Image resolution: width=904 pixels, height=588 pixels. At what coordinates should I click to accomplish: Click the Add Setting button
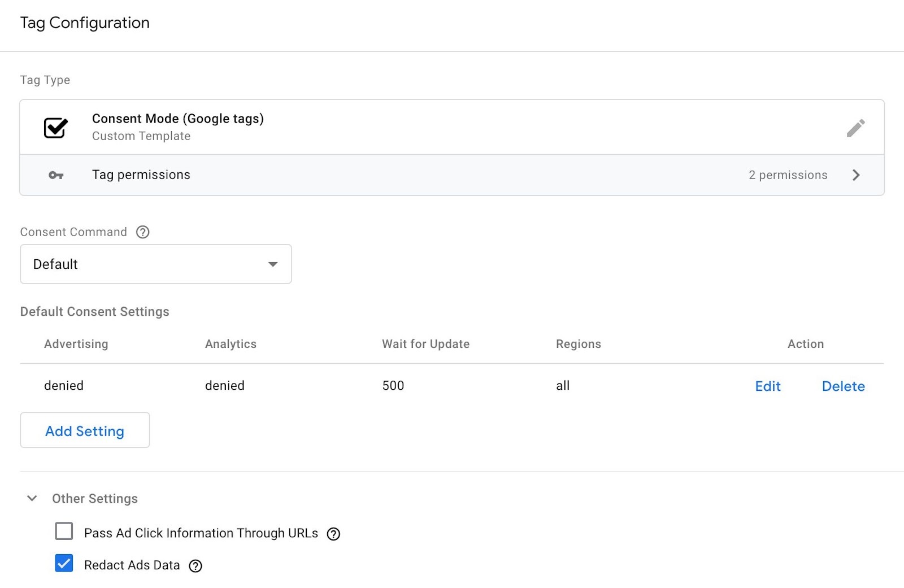pyautogui.click(x=85, y=430)
